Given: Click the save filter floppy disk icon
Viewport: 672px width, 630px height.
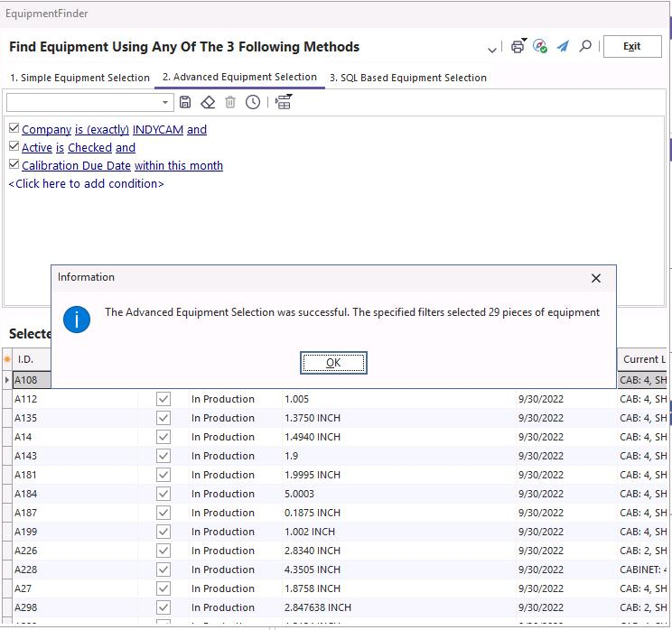Looking at the screenshot, I should coord(185,103).
